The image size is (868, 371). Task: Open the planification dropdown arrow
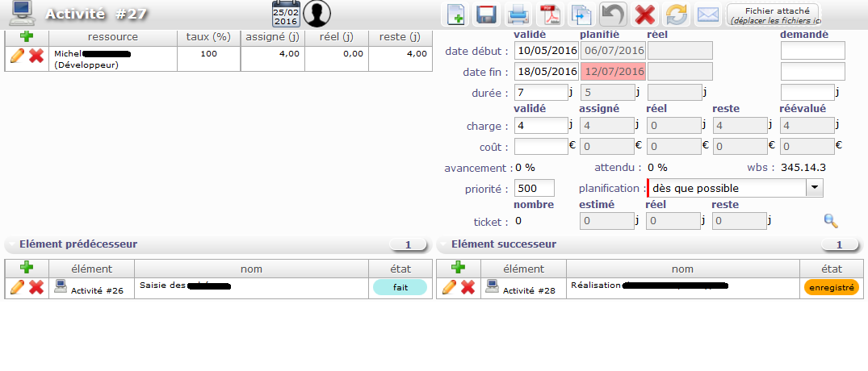tap(815, 188)
